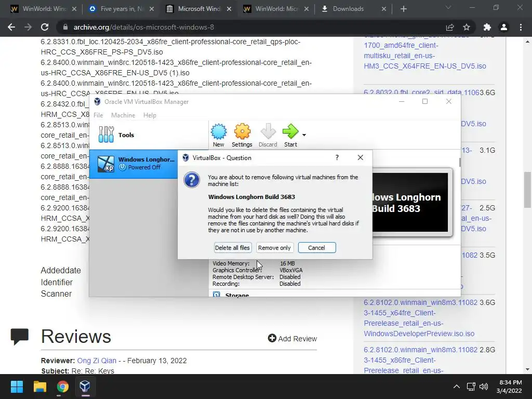Click the Reviews speech bubble icon
Screen dimensions: 532x399
coord(19,336)
